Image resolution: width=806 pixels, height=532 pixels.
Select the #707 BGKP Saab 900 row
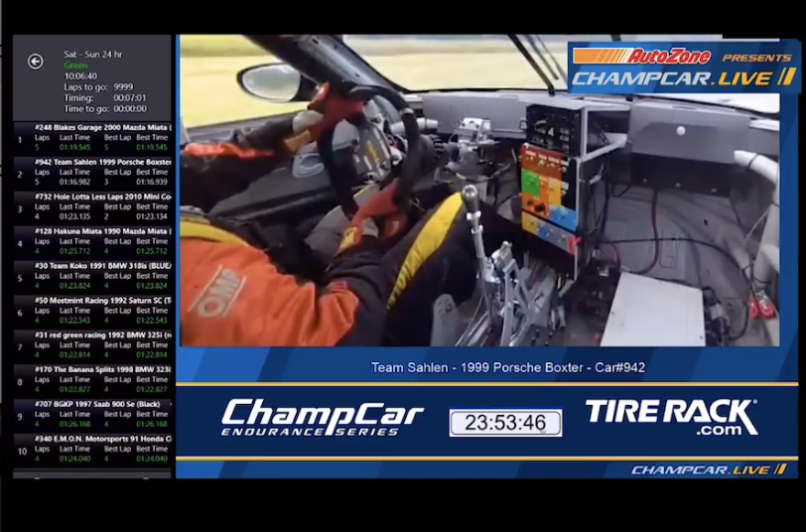[x=92, y=415]
